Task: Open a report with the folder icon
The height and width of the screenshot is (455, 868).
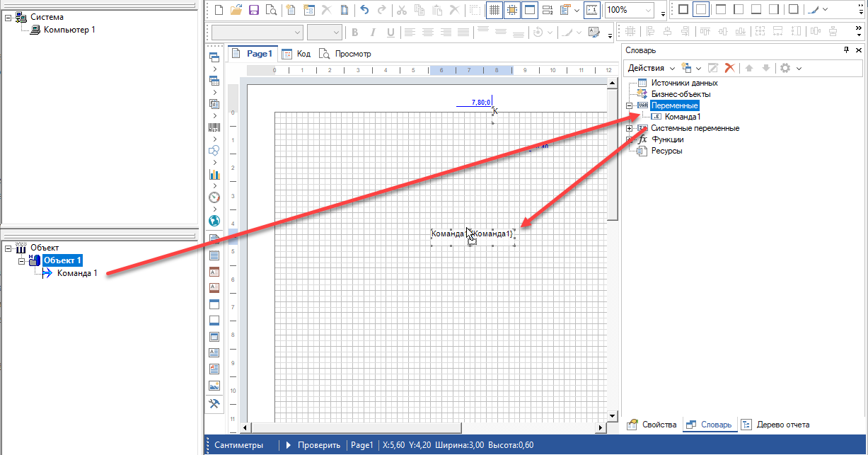Action: click(x=236, y=10)
